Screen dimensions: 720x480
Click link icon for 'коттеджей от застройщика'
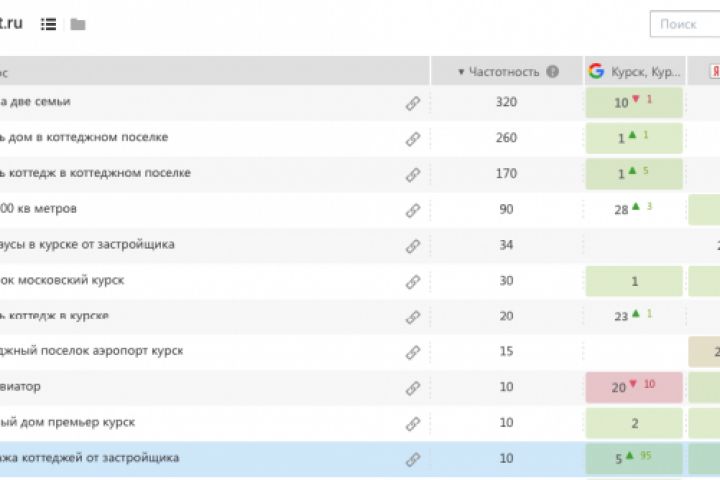coord(413,460)
